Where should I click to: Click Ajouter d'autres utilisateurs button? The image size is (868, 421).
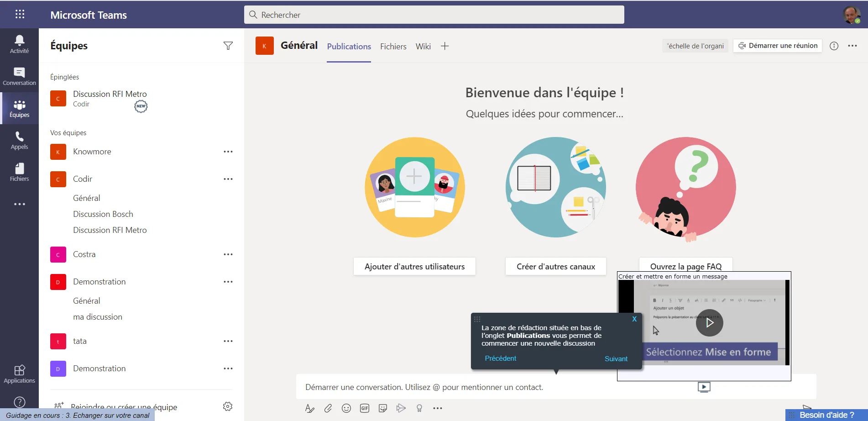click(414, 266)
